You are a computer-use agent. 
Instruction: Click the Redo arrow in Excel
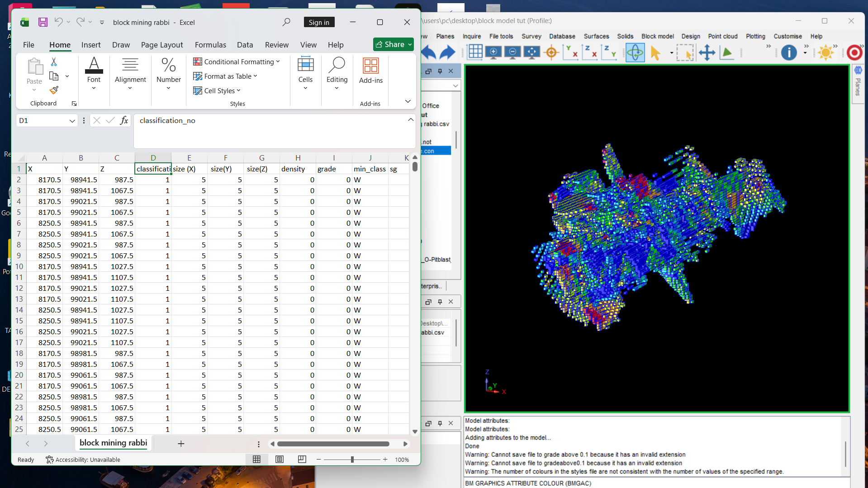(80, 22)
